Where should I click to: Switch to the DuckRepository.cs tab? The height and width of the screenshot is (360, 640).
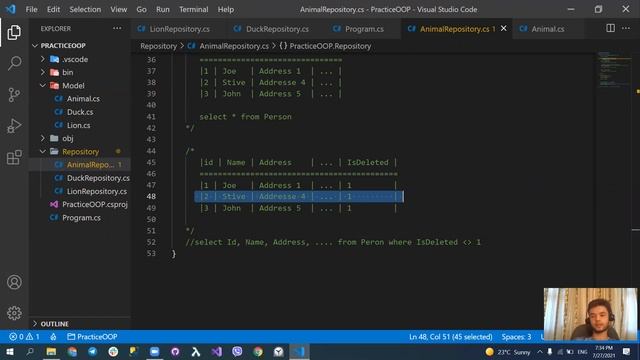[x=271, y=29]
